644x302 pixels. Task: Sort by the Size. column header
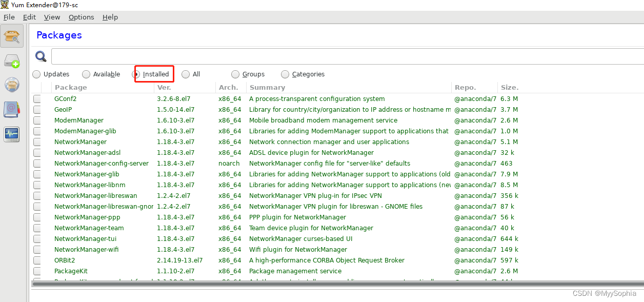point(510,88)
